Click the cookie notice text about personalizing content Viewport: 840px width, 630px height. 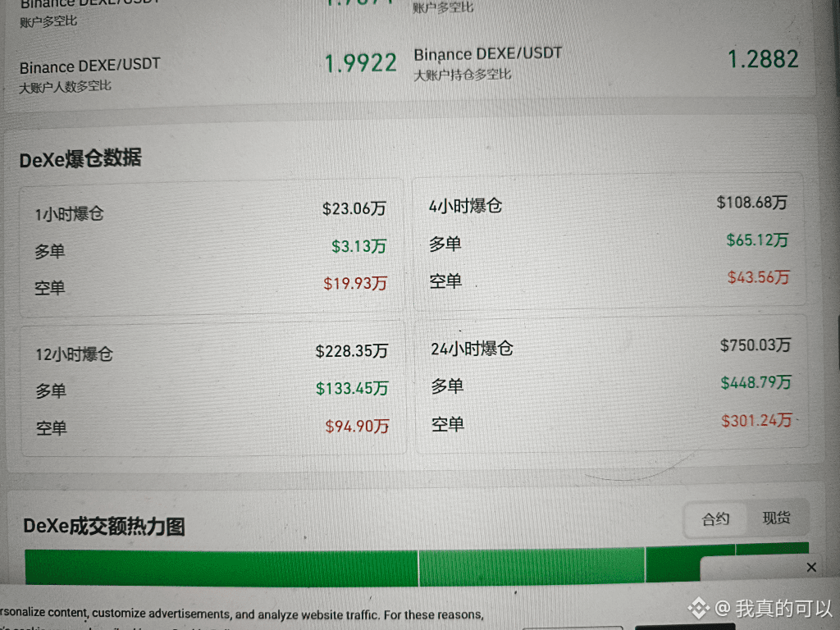pos(242,614)
